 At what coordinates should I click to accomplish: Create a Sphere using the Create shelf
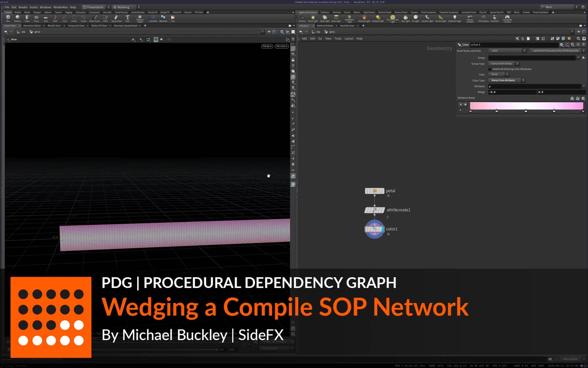17,18
